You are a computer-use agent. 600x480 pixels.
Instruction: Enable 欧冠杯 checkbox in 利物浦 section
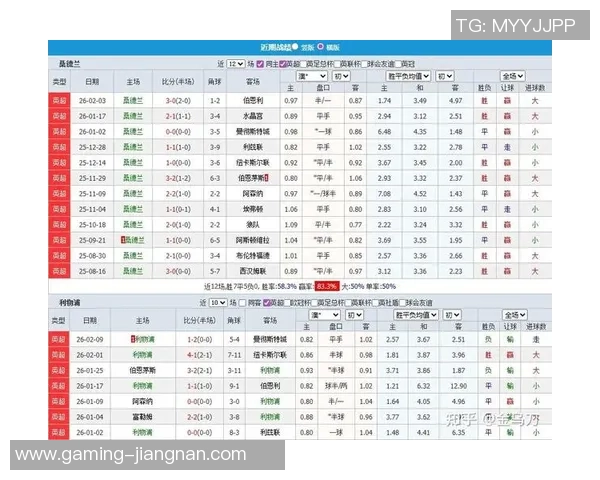[288, 303]
